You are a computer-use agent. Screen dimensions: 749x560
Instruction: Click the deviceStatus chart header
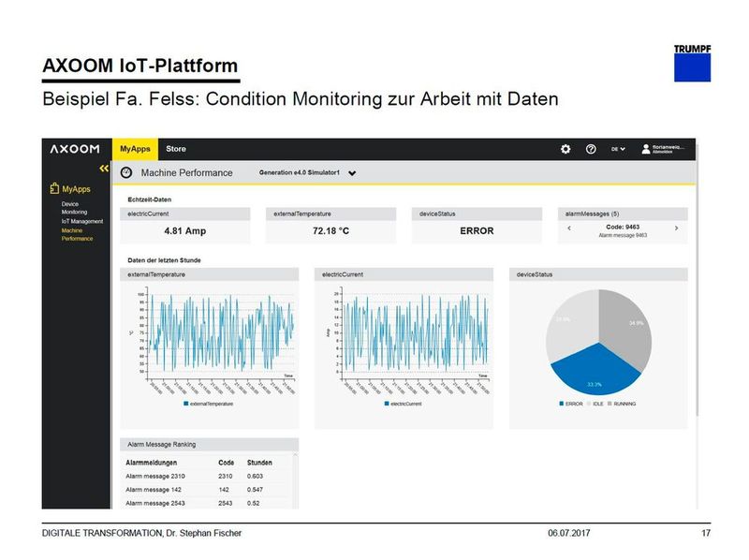(598, 274)
